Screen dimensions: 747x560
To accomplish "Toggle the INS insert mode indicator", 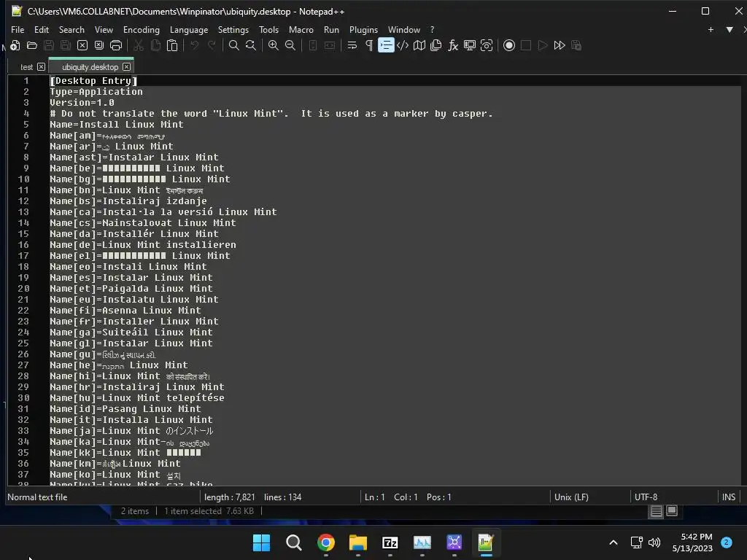I will pos(729,497).
